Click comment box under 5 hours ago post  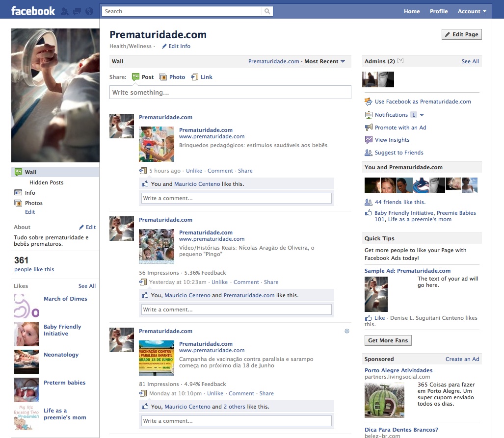(236, 198)
